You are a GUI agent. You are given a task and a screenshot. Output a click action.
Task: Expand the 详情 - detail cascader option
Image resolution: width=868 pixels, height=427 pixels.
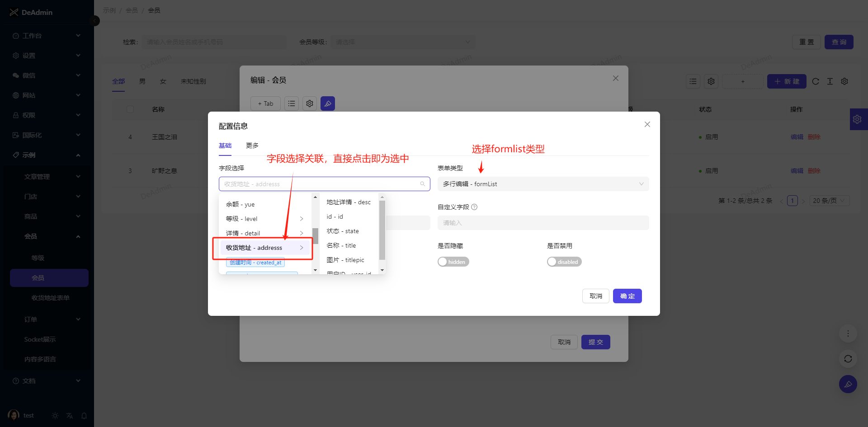click(265, 233)
